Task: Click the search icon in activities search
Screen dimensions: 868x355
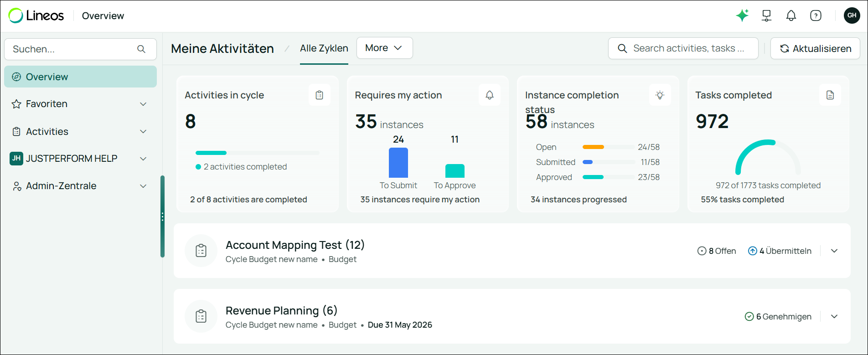Action: (x=622, y=48)
